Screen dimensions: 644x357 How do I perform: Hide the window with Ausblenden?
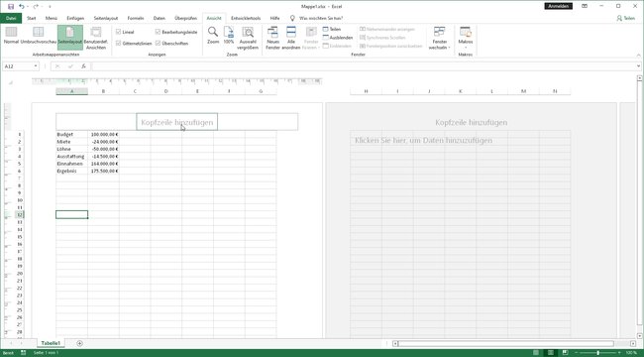point(337,38)
